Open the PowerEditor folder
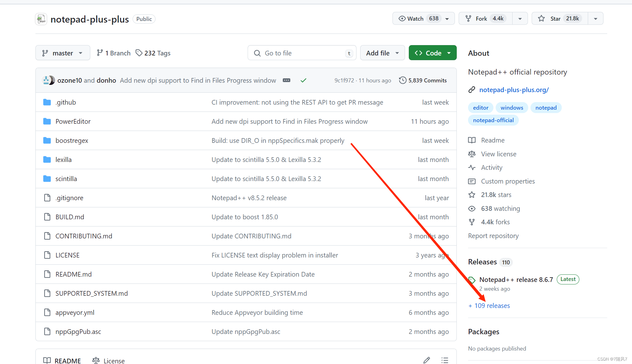The height and width of the screenshot is (364, 632). pos(73,121)
